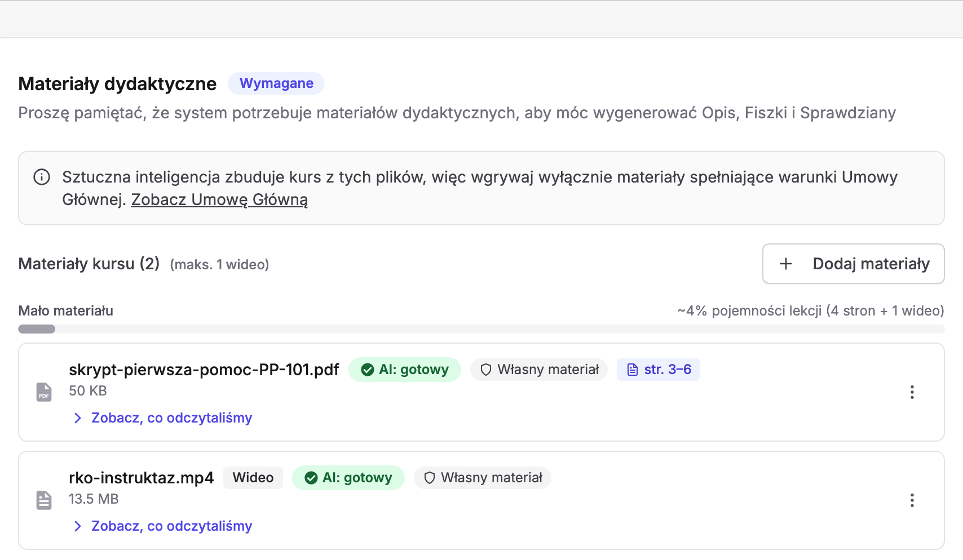The image size is (963, 560).
Task: Open the three-dot menu for rko-instruktaz.mp4
Action: point(912,500)
